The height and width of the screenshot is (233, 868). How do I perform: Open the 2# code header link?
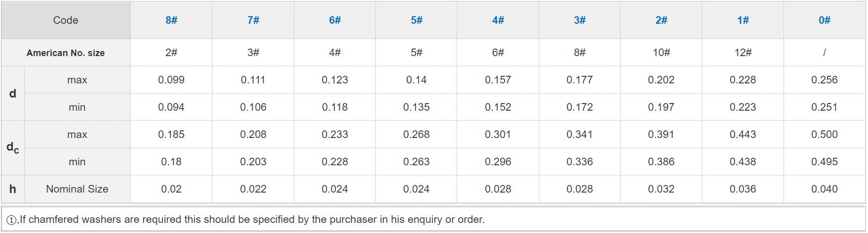[661, 20]
